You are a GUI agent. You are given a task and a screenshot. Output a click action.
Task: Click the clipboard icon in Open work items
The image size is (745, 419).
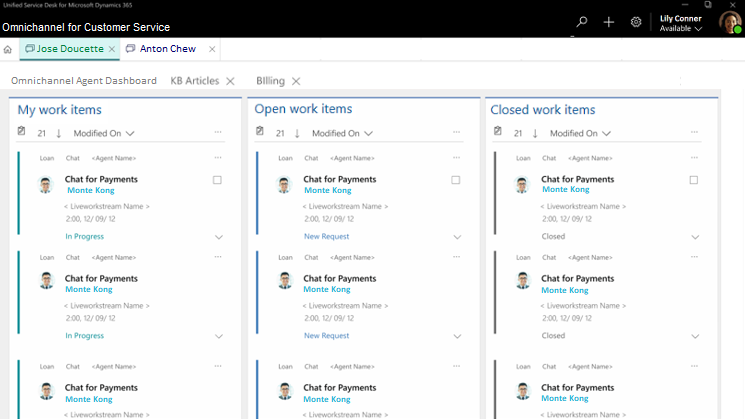pos(260,131)
